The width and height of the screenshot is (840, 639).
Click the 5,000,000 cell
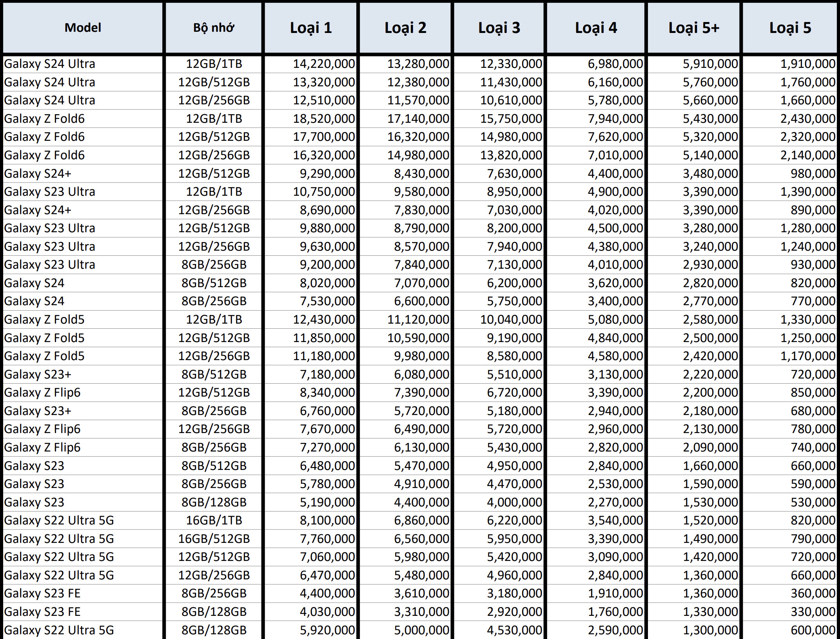405,630
